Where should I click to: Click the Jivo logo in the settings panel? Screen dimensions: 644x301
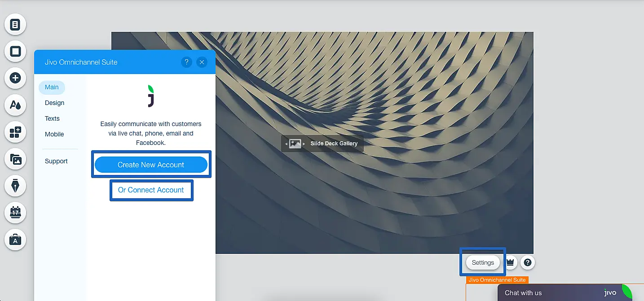pyautogui.click(x=150, y=96)
